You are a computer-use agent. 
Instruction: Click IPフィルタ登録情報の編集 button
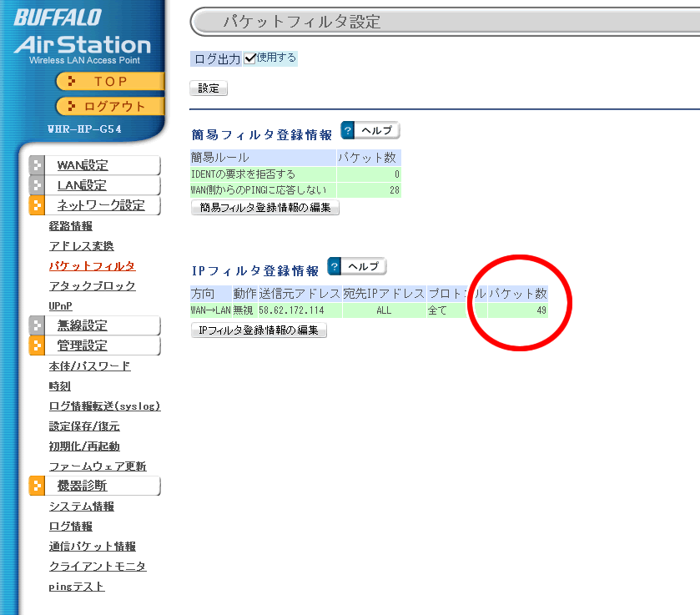coord(259,330)
